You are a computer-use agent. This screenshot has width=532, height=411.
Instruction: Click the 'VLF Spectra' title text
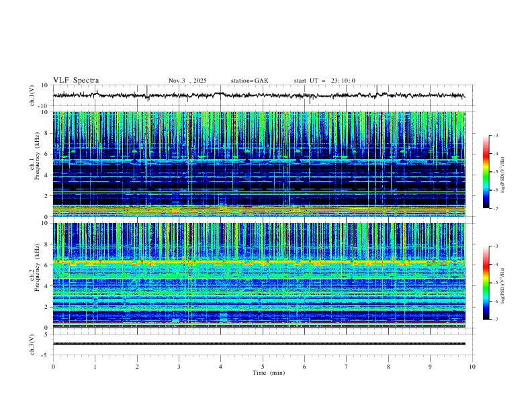coord(76,80)
